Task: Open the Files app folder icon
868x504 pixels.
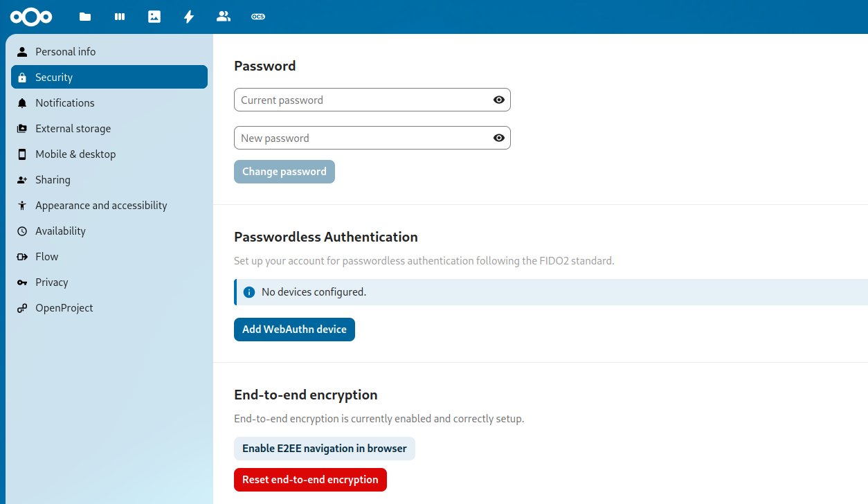Action: 85,17
